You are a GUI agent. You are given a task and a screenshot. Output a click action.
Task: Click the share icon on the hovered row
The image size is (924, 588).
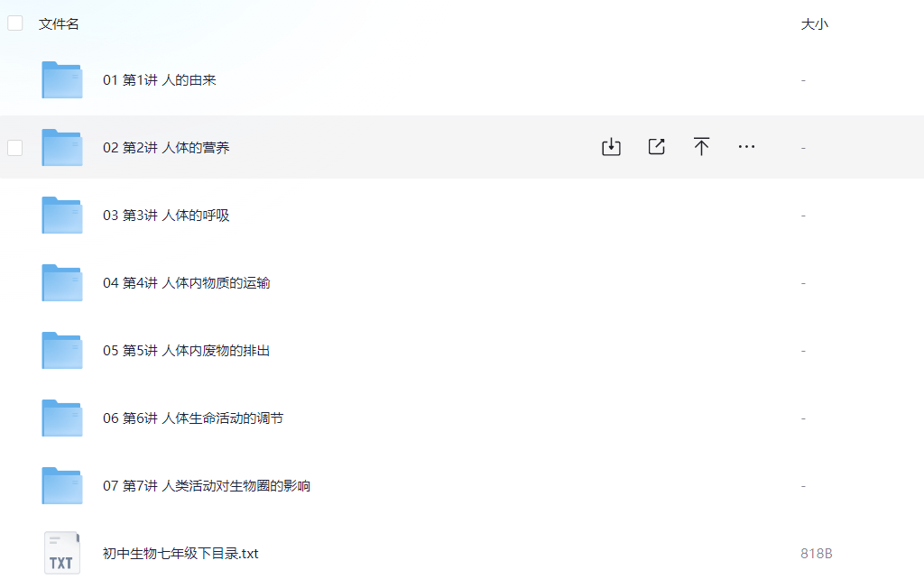(x=656, y=146)
